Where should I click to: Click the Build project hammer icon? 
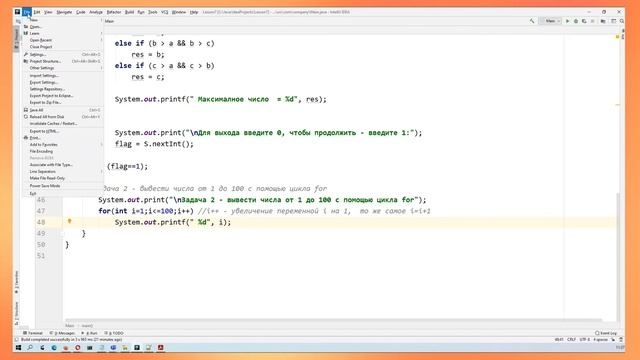(531, 21)
